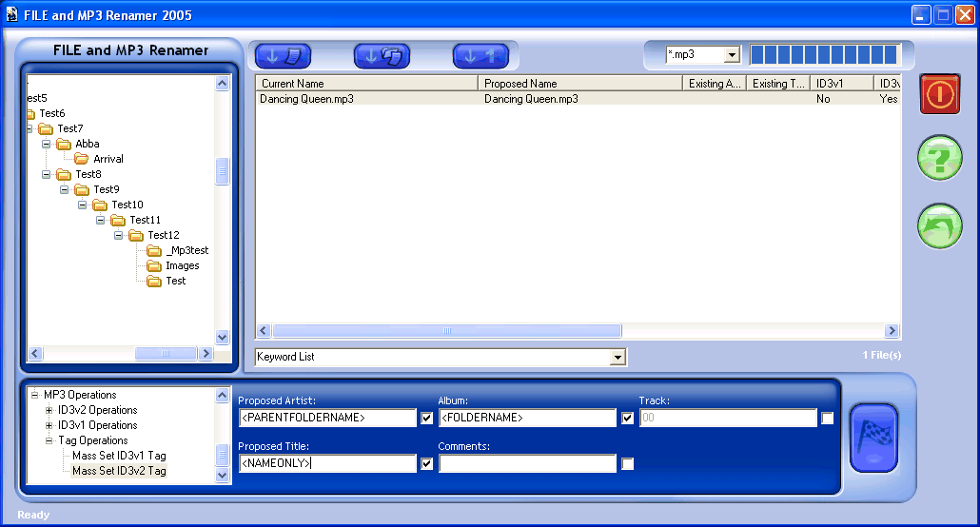This screenshot has width=980, height=527.
Task: Collapse the Tag Operations node
Action: click(49, 440)
